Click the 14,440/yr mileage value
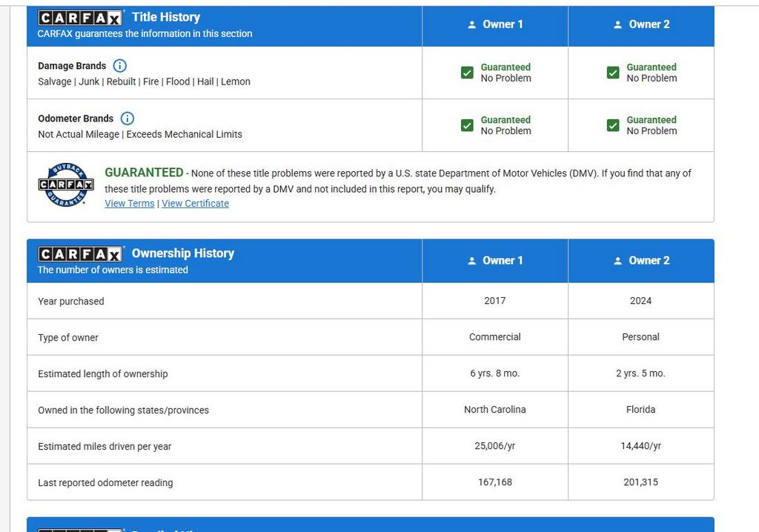This screenshot has width=759, height=532. point(640,446)
